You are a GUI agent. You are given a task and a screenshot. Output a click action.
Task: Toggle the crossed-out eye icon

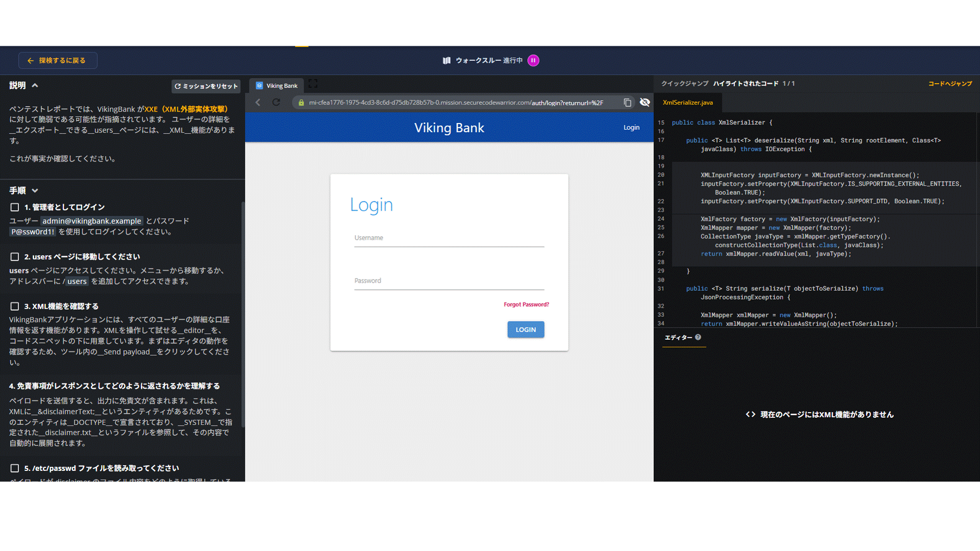click(645, 103)
